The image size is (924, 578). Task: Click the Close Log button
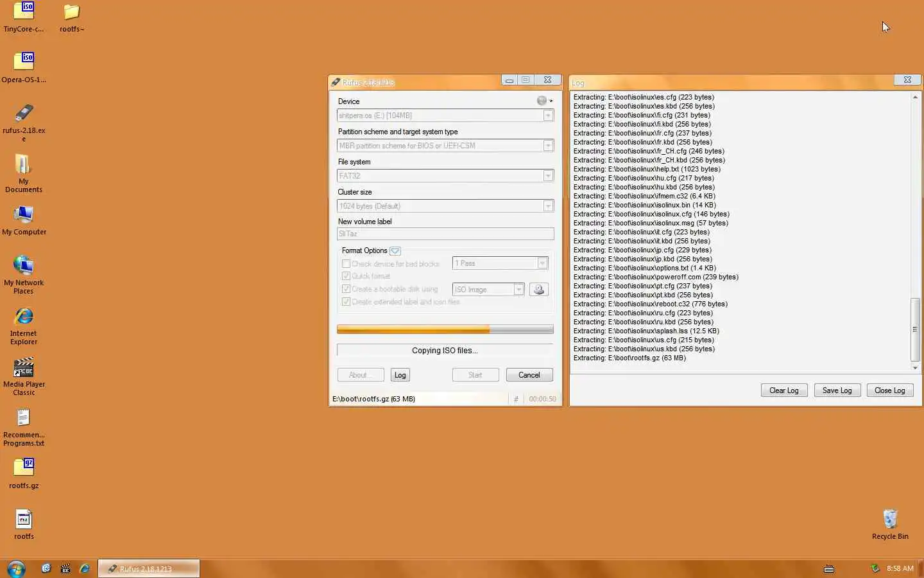890,390
